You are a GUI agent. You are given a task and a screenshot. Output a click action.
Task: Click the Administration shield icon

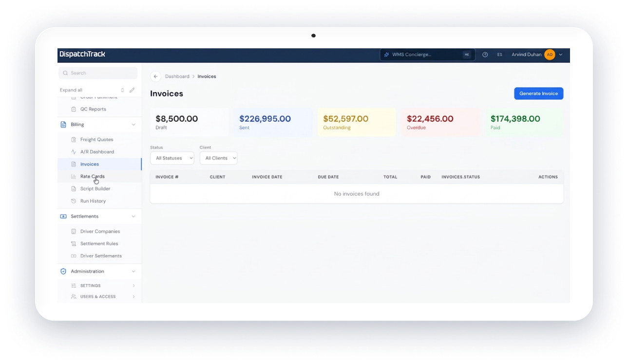[63, 272]
